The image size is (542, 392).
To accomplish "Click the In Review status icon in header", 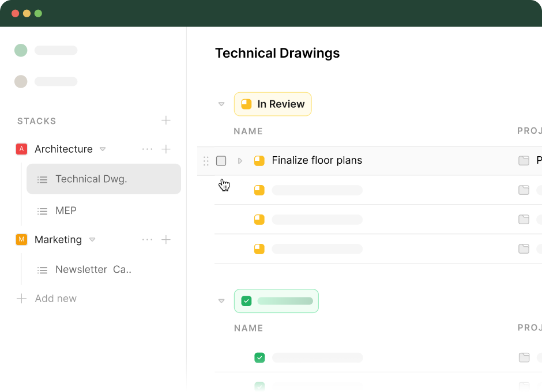I will 246,104.
